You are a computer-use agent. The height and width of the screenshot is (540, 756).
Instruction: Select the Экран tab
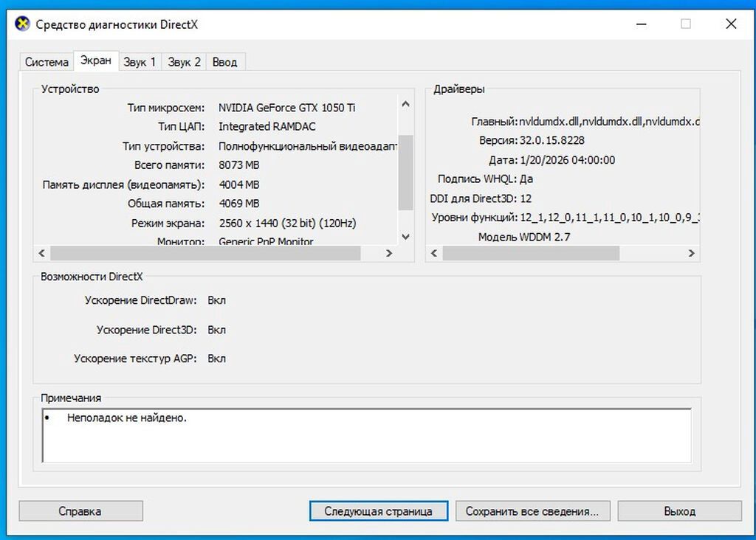coord(95,60)
